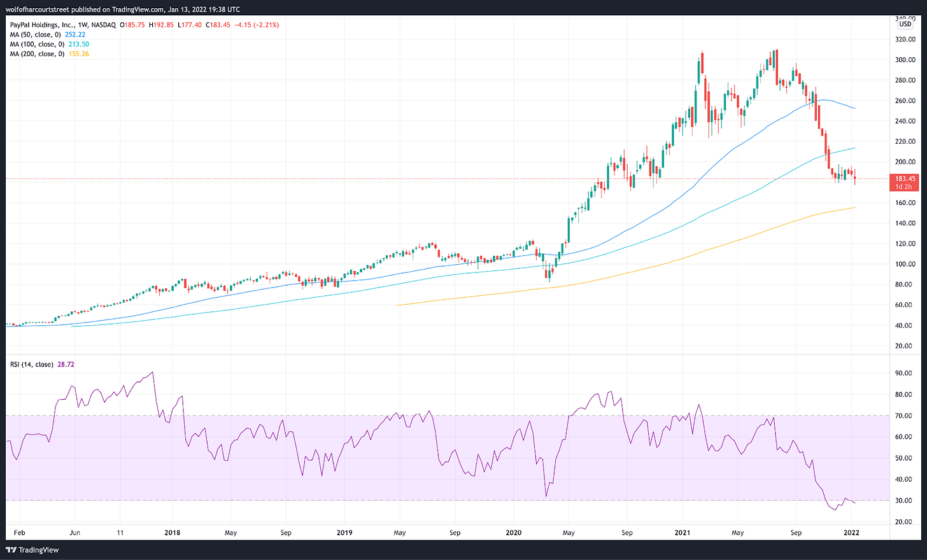Viewport: 927px width, 560px height.
Task: Click the 260.00 price axis label
Action: tap(905, 101)
